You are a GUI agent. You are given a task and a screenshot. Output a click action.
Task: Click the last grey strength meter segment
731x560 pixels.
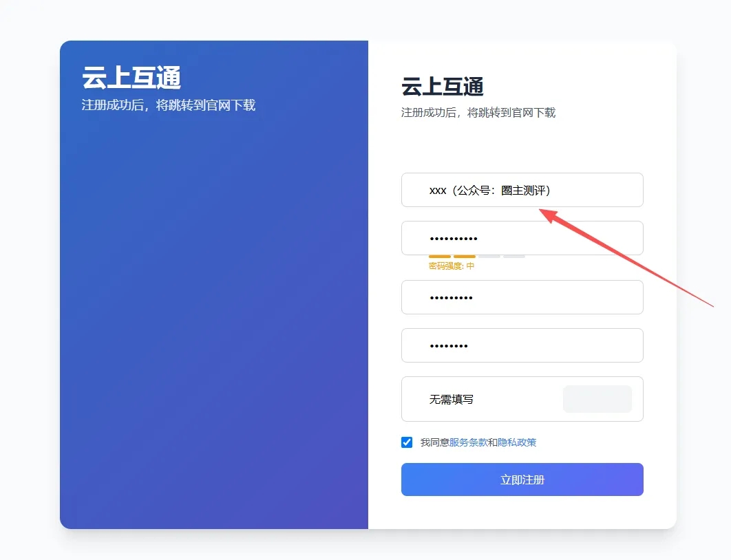(513, 256)
